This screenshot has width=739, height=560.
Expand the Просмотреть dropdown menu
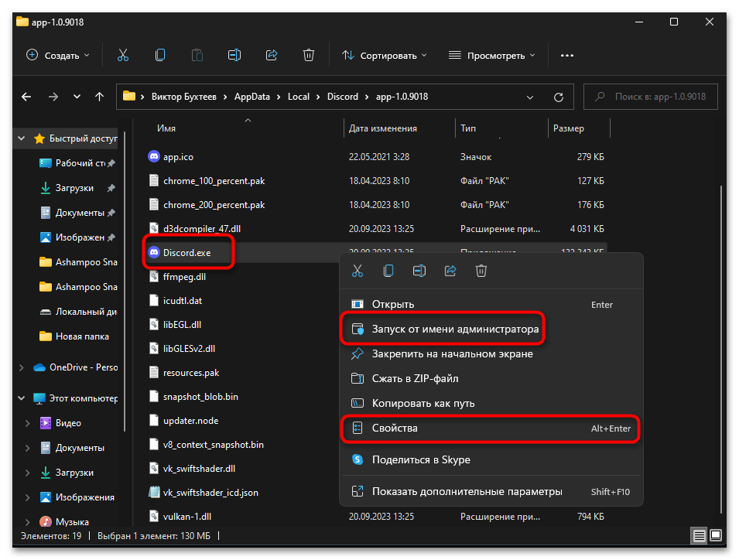point(492,56)
